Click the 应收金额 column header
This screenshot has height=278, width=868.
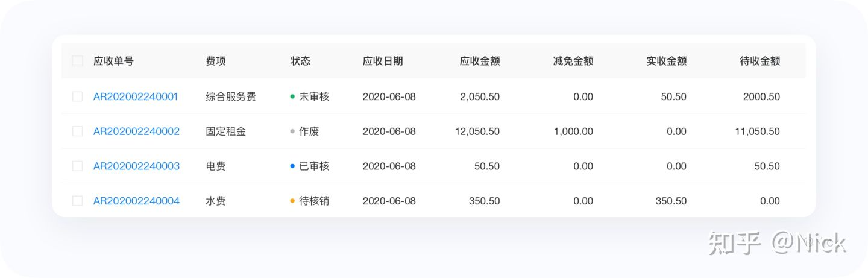pos(480,61)
